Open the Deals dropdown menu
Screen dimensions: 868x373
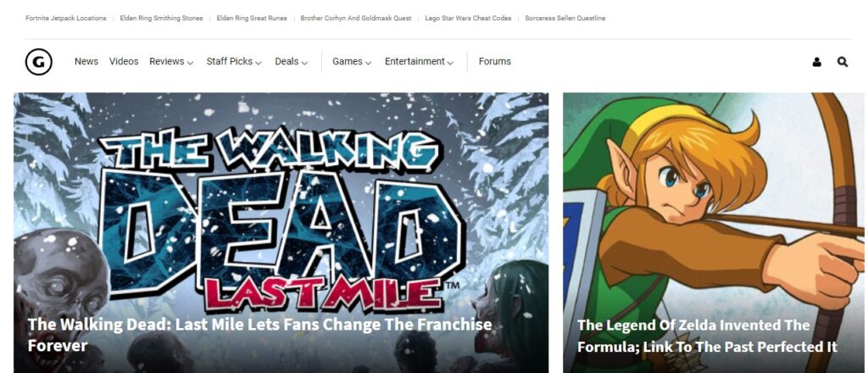292,61
